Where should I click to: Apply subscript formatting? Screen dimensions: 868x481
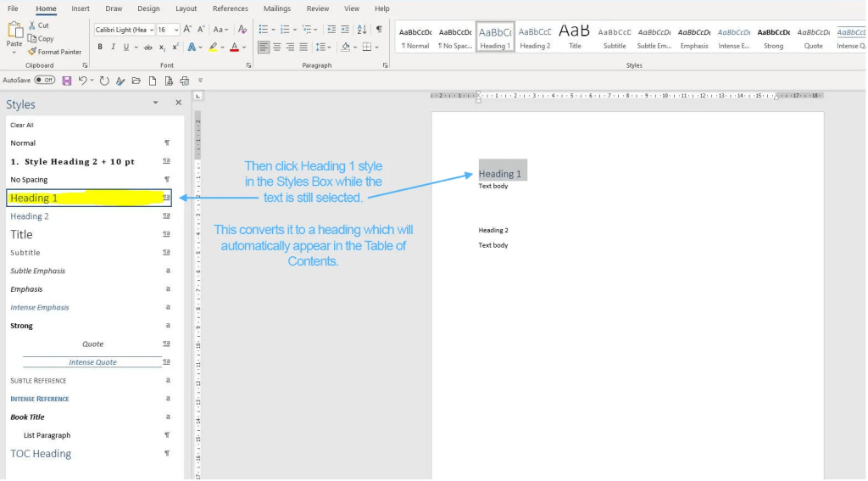[162, 48]
